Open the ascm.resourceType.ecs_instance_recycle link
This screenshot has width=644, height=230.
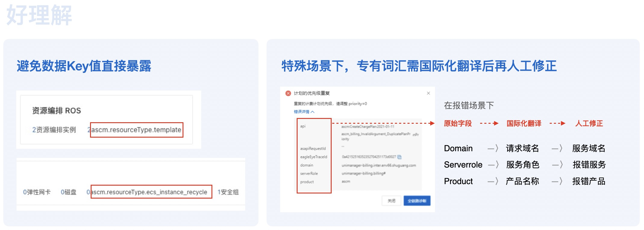(x=149, y=192)
